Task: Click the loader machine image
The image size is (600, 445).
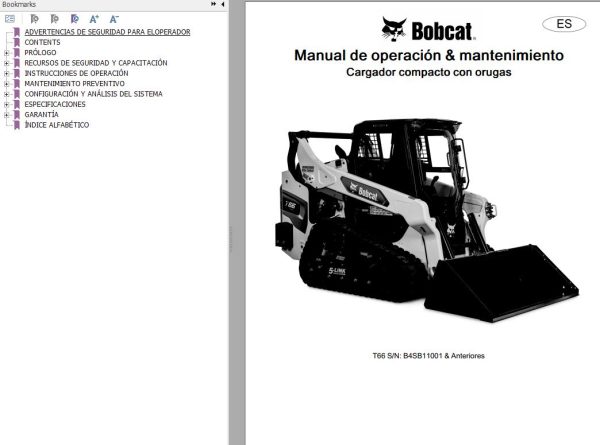Action: pos(427,220)
